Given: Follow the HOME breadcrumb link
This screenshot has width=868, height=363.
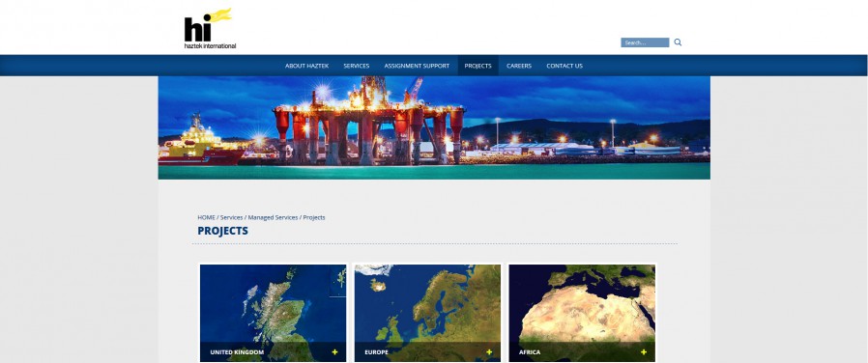Looking at the screenshot, I should pos(207,217).
